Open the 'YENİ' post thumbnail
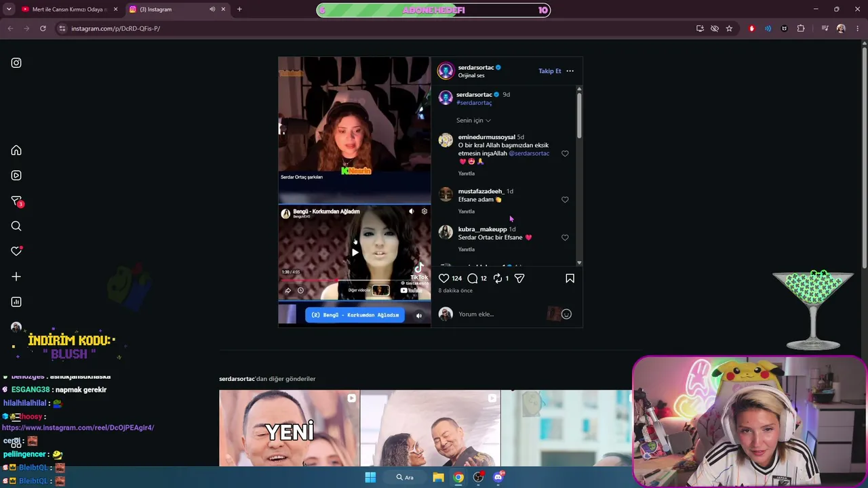This screenshot has height=488, width=868. 290,428
